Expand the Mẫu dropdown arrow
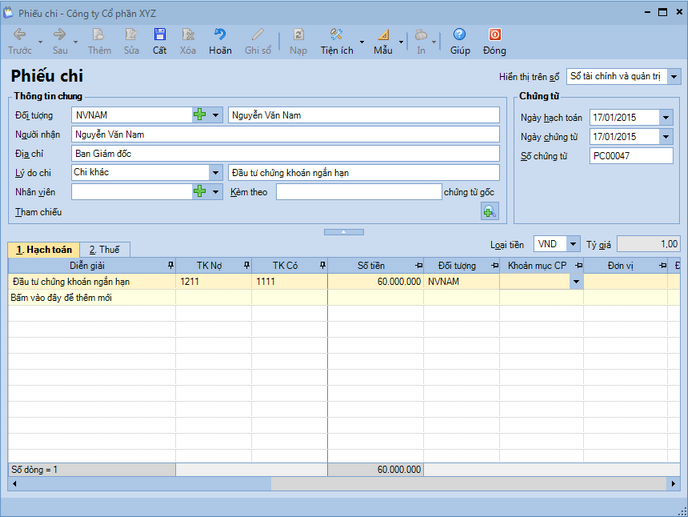This screenshot has width=688, height=517. point(401,42)
